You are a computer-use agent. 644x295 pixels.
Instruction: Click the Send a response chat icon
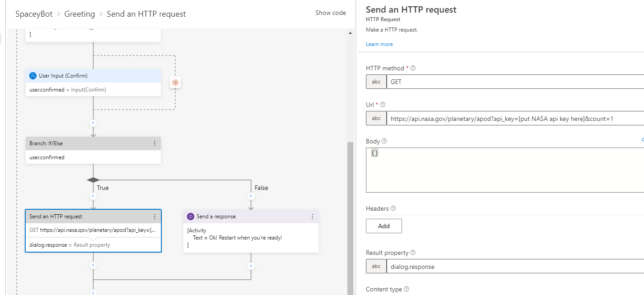tap(190, 217)
